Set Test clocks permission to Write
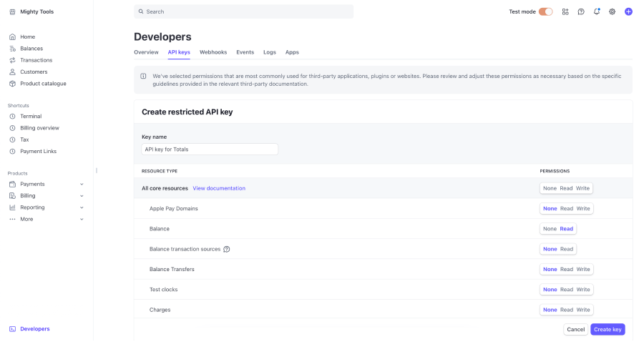The width and height of the screenshot is (644, 362). click(x=582, y=290)
